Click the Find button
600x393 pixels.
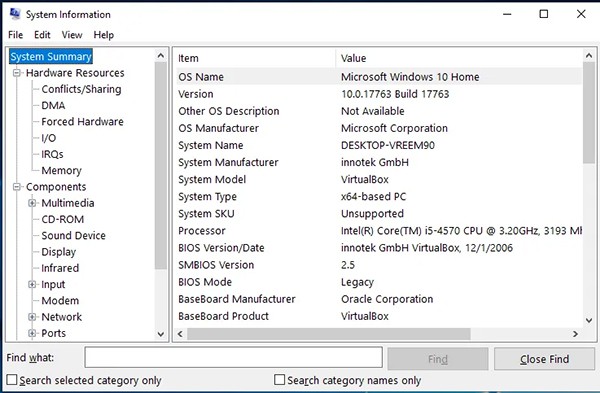438,359
